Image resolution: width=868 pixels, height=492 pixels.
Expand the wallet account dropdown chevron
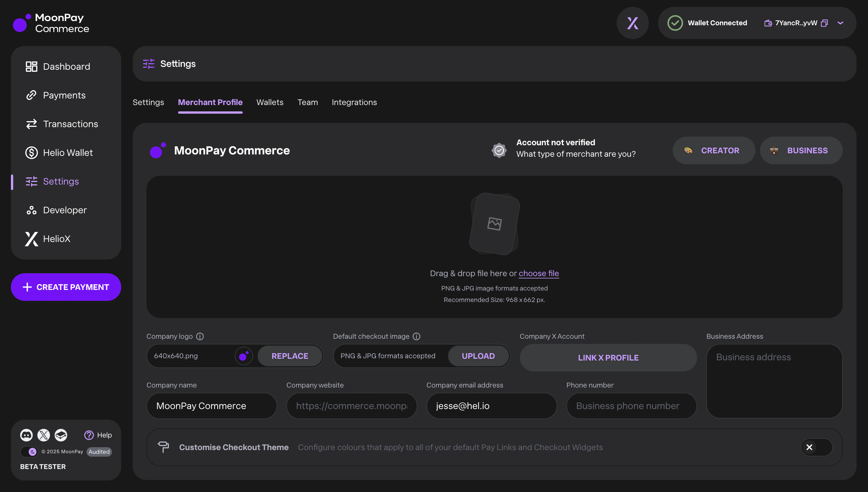coord(840,23)
